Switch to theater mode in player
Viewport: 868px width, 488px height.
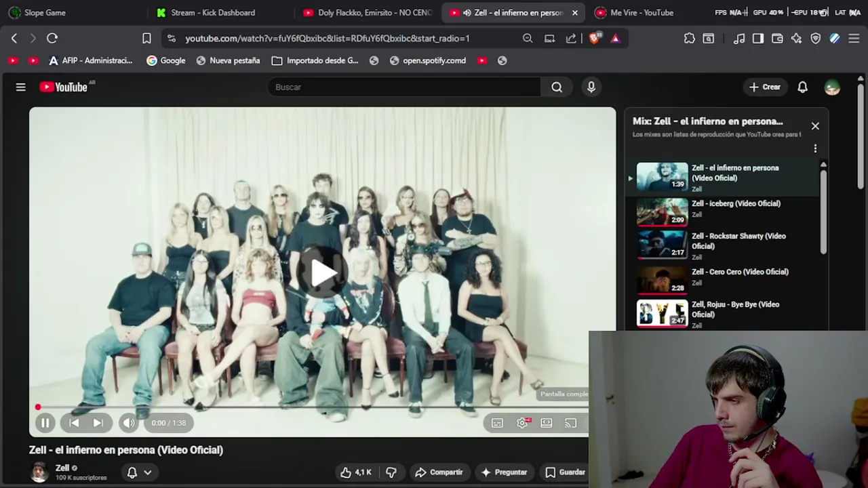point(547,423)
